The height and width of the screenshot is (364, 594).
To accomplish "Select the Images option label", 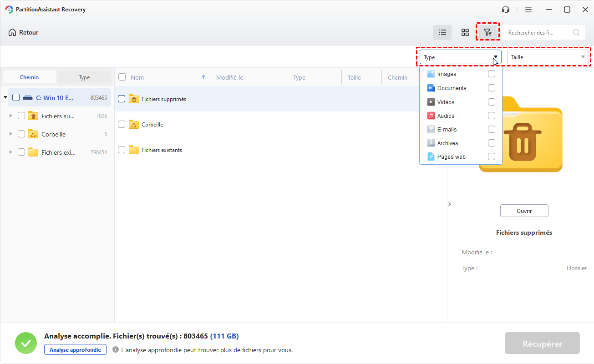I will (447, 74).
